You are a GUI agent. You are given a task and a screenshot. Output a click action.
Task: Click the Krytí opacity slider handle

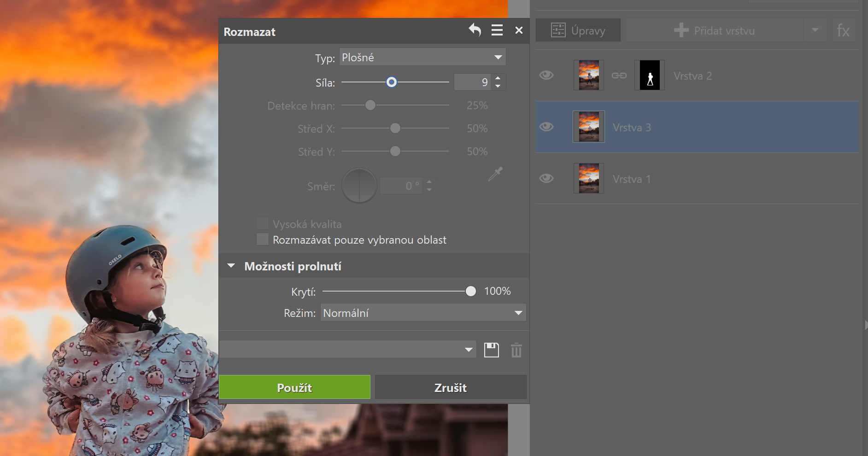point(470,291)
